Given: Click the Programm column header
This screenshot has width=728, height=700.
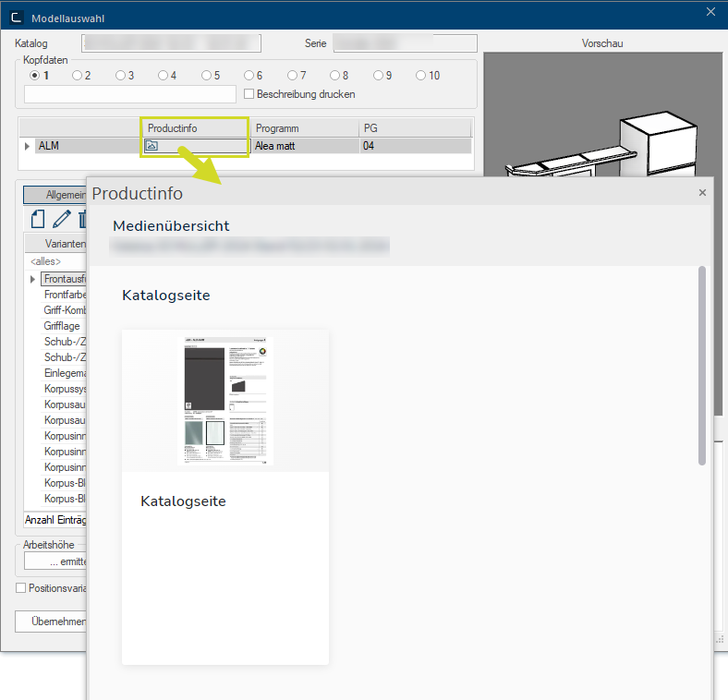Looking at the screenshot, I should click(x=304, y=128).
